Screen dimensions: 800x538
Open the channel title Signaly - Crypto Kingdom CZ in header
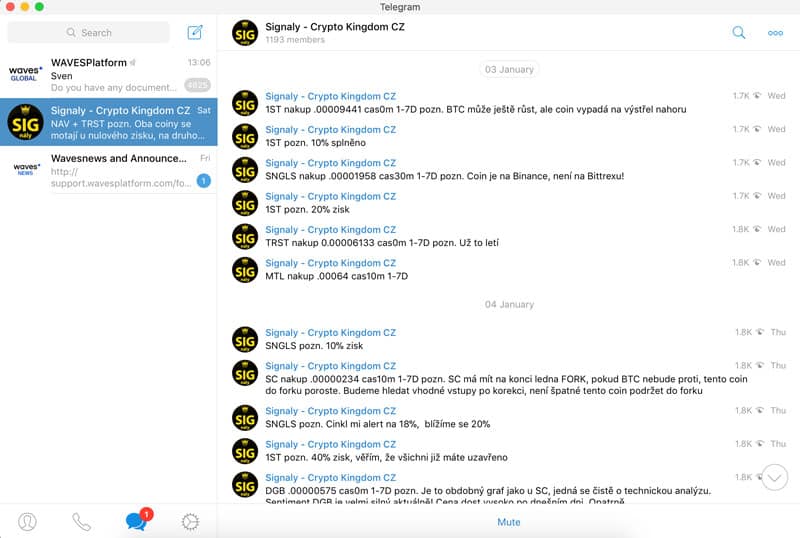pos(335,27)
